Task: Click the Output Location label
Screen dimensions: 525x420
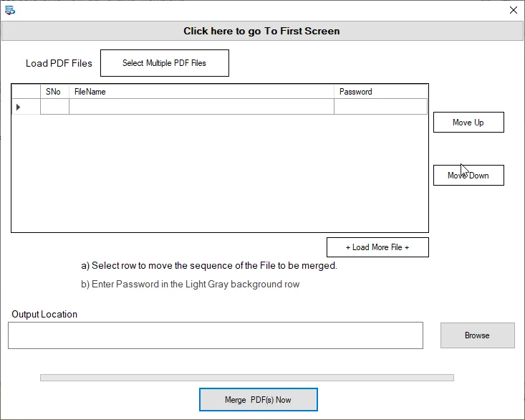Action: 44,314
